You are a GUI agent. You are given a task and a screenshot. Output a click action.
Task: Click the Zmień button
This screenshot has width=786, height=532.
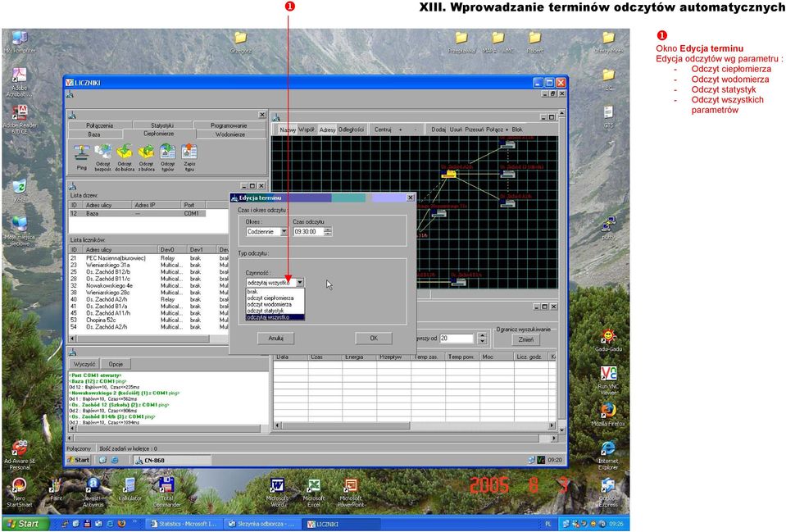[x=525, y=339]
